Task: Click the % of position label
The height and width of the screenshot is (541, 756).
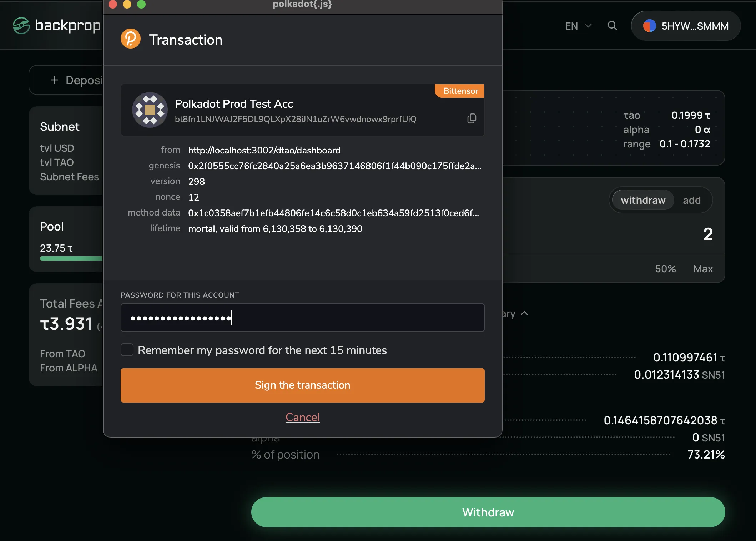Action: (286, 455)
